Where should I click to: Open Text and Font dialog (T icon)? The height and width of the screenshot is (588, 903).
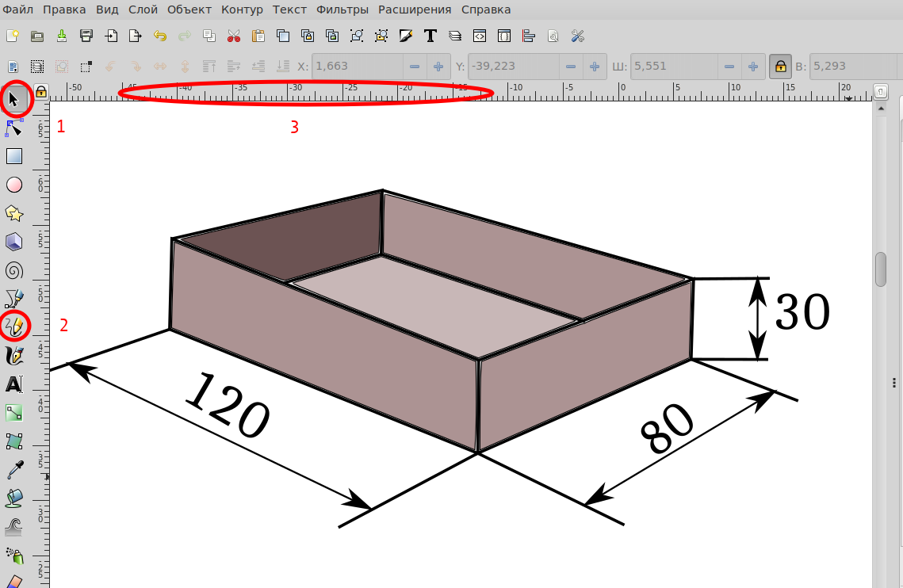click(x=430, y=36)
